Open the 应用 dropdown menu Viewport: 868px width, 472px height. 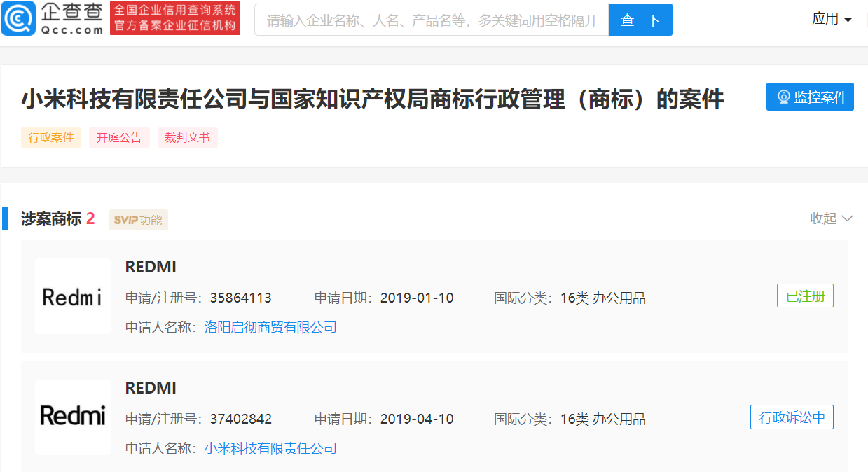coord(832,19)
